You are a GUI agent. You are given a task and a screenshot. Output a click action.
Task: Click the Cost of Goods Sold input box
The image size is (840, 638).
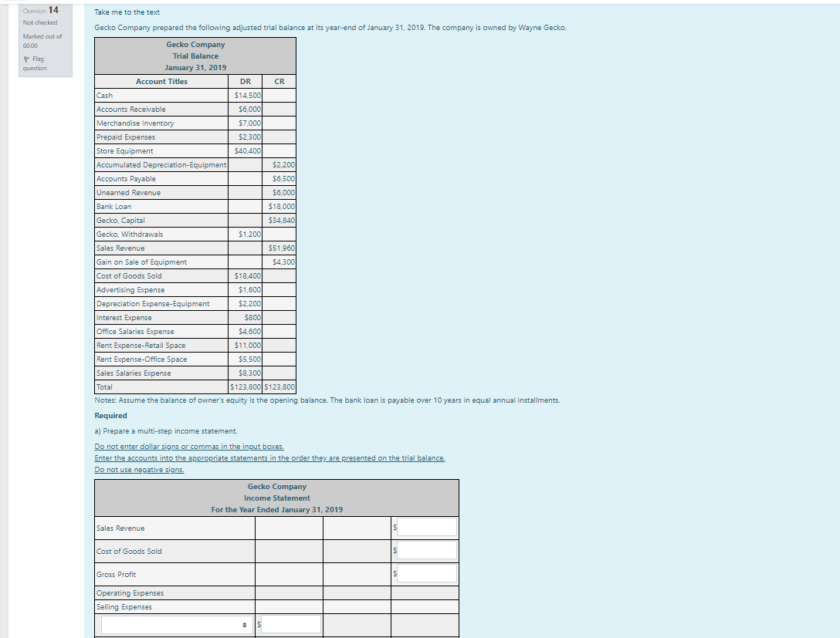click(x=426, y=550)
